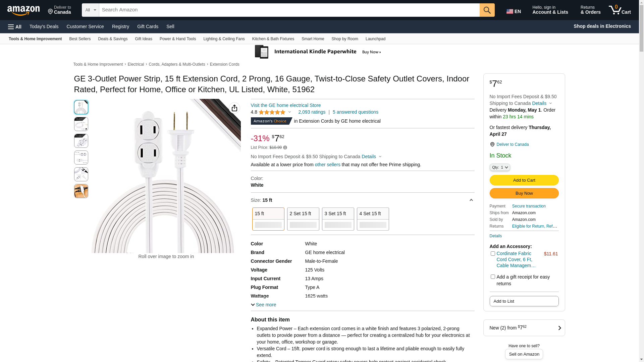Open the All hamburger menu
This screenshot has height=362, width=644.
15,27
